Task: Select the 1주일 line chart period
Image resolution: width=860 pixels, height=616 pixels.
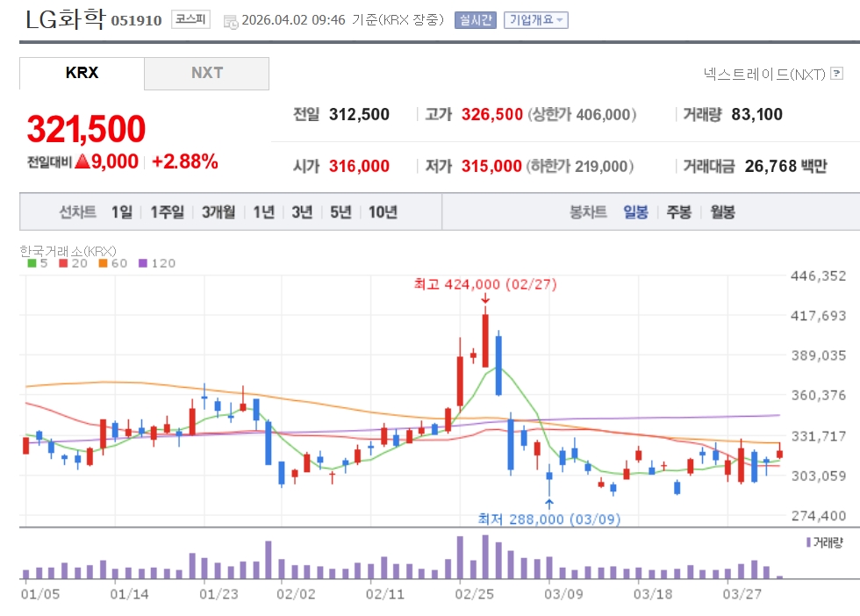Action: pos(168,211)
